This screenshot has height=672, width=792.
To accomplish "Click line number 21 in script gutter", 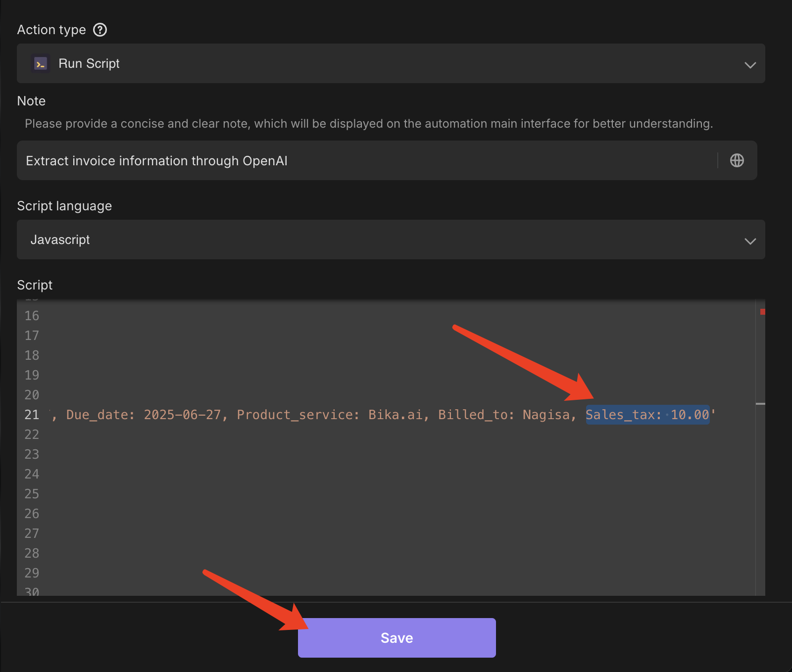I will [32, 415].
